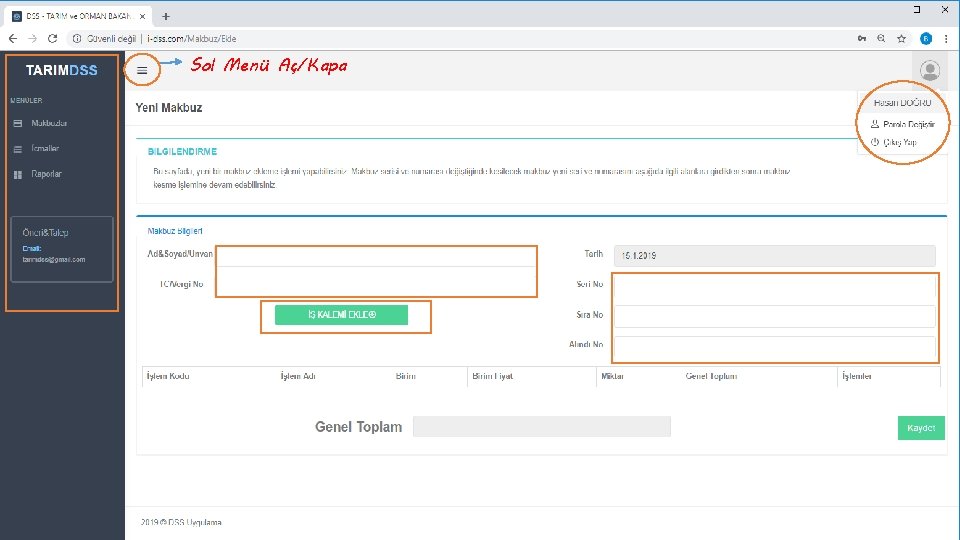Click the green Kaydet button
Viewport: 960px width, 540px height.
(921, 428)
